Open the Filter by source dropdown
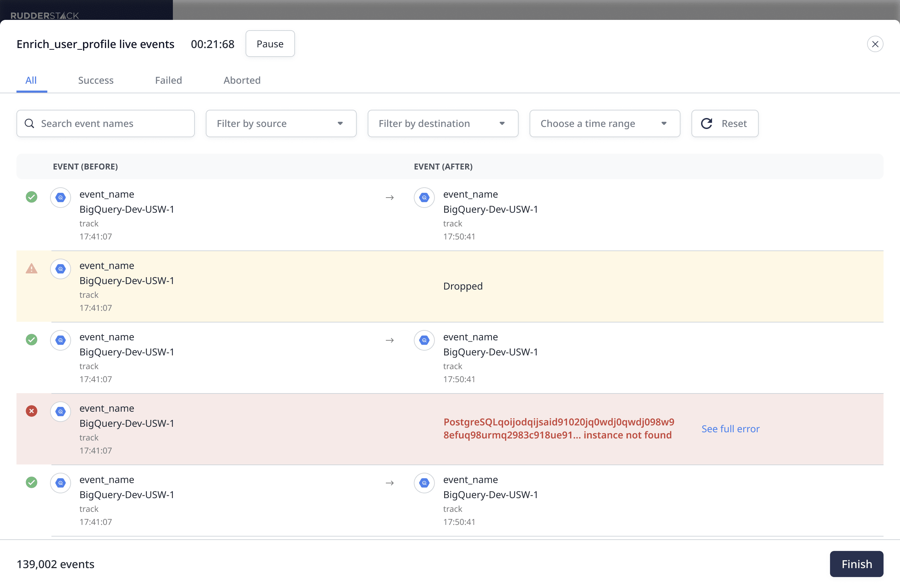The height and width of the screenshot is (588, 900). pos(281,124)
